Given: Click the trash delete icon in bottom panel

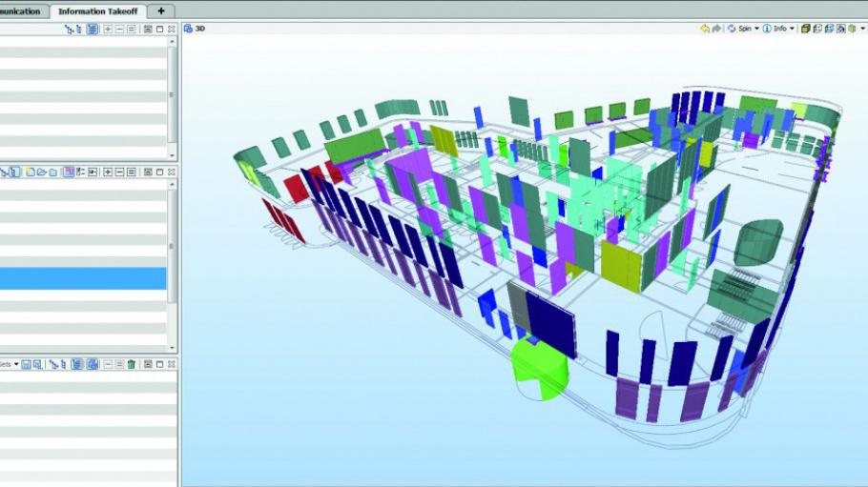Looking at the screenshot, I should (132, 364).
